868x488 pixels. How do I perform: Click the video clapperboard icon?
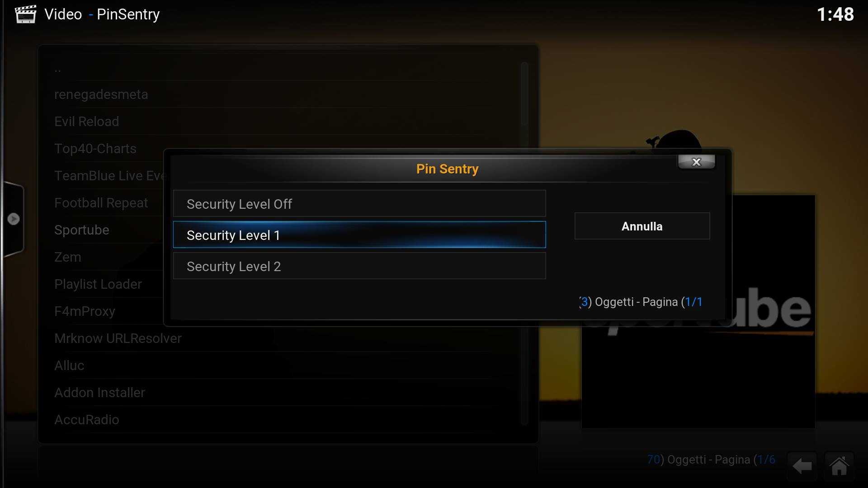[x=25, y=14]
